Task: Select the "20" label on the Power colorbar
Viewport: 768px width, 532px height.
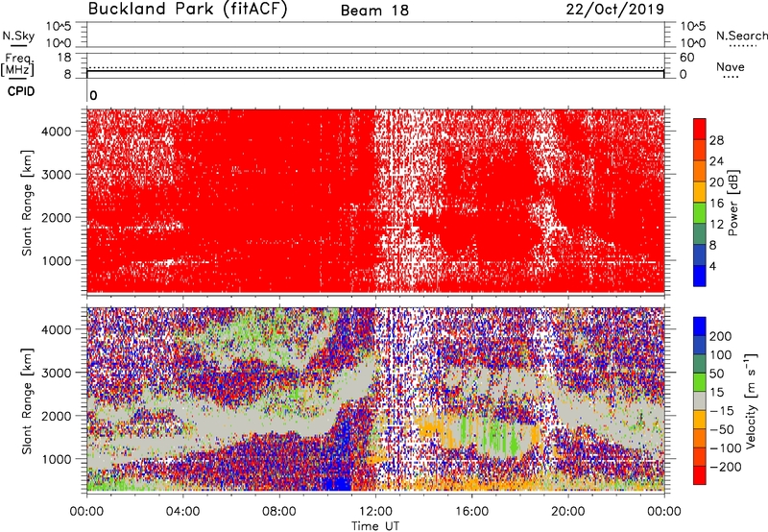Action: click(x=716, y=182)
